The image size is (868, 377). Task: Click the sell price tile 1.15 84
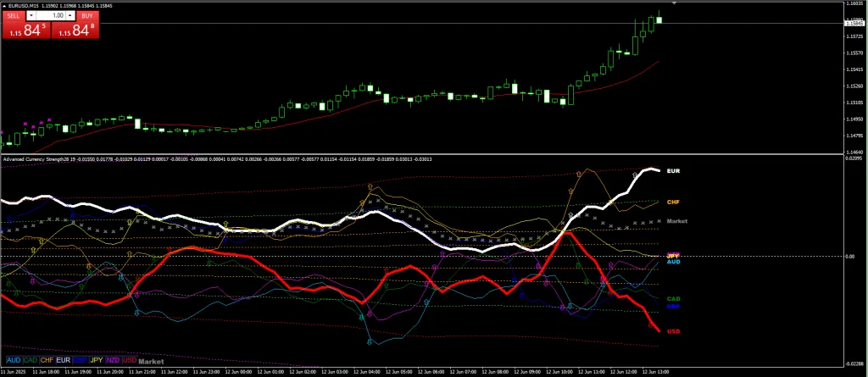tap(26, 30)
